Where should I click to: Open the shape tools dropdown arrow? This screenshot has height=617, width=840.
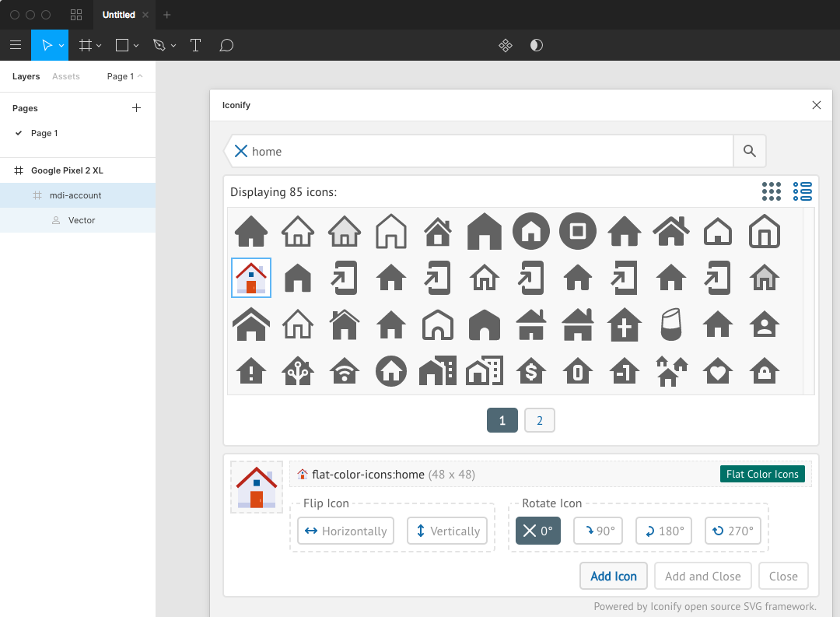click(136, 46)
